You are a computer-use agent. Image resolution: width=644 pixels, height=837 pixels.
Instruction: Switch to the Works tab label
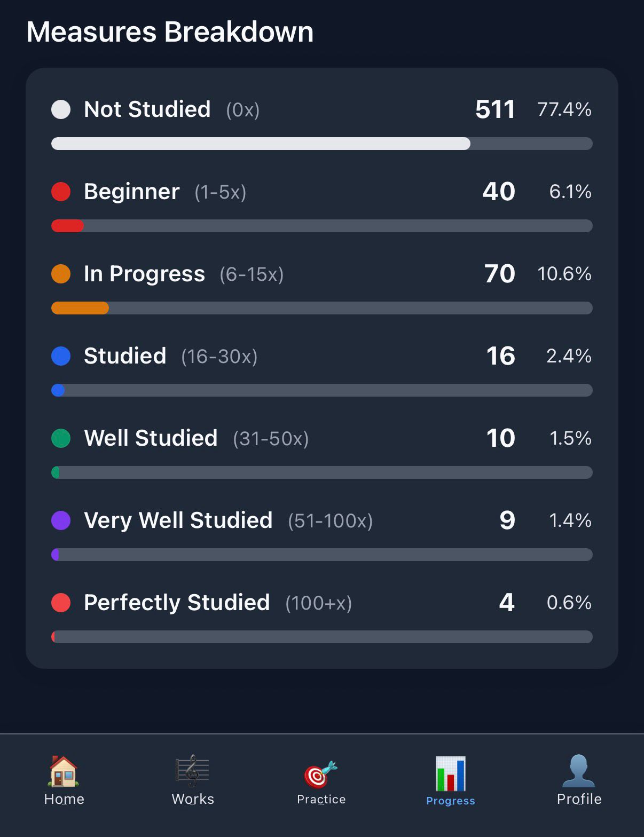click(192, 799)
